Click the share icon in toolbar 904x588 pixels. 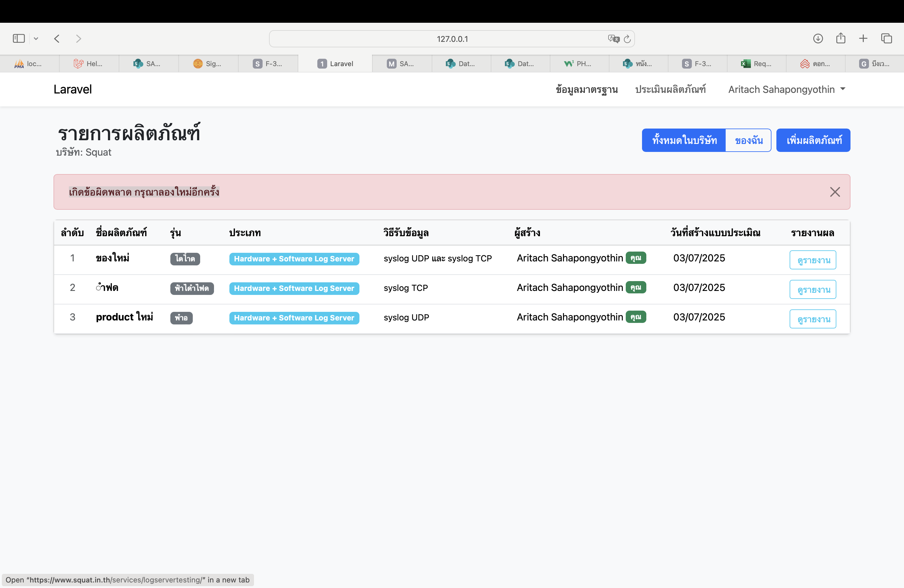[x=841, y=38]
